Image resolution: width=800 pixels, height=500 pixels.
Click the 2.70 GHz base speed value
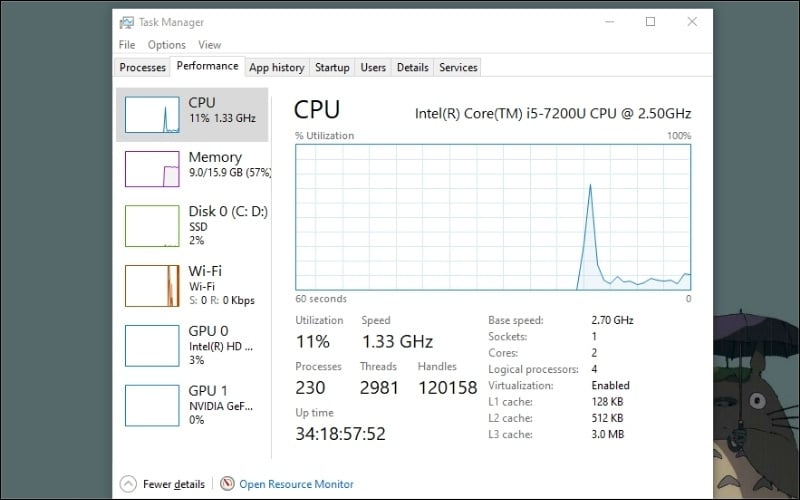click(x=612, y=320)
